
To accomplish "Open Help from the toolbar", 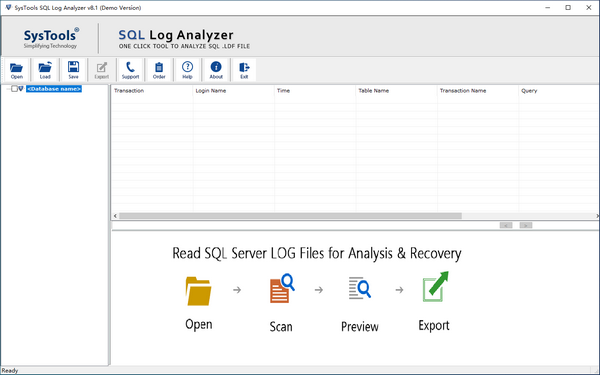I will (x=187, y=70).
